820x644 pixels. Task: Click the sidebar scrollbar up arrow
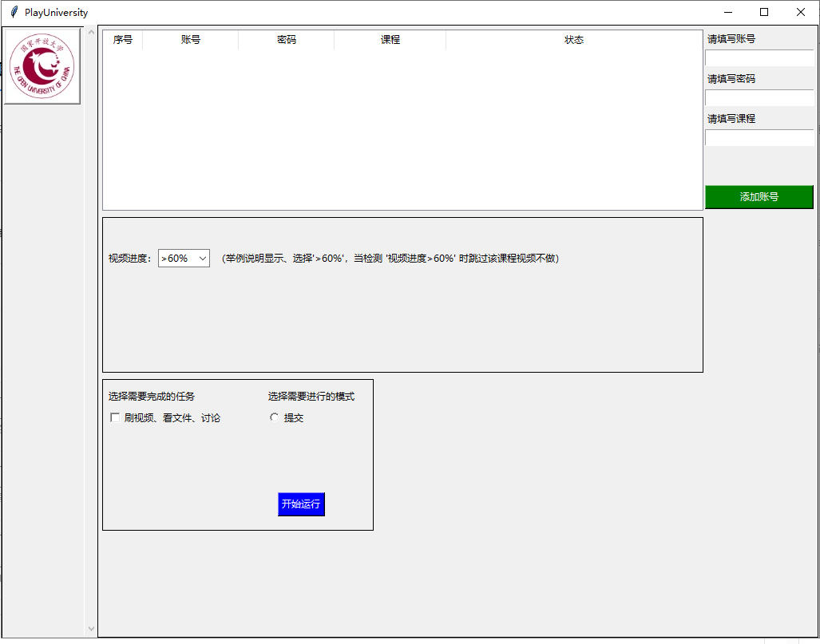[91, 33]
